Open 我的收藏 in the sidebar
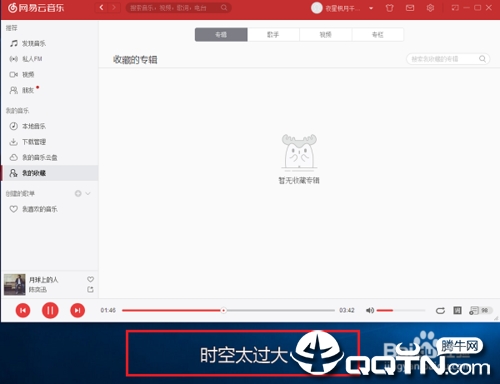Viewport: 500px width, 384px height. [49, 173]
